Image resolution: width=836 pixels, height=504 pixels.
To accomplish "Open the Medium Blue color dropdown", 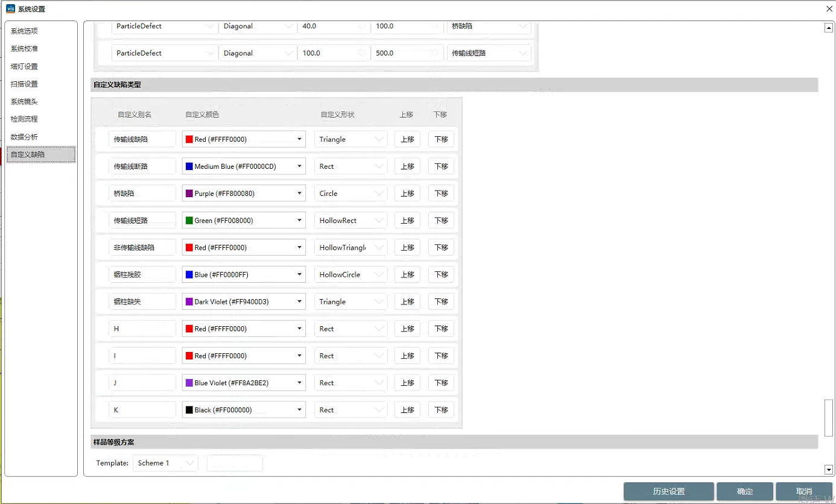I will coord(244,166).
